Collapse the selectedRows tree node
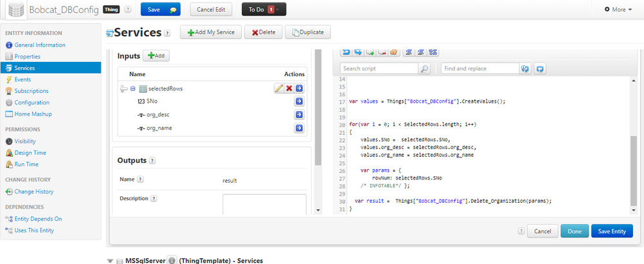 pos(132,88)
